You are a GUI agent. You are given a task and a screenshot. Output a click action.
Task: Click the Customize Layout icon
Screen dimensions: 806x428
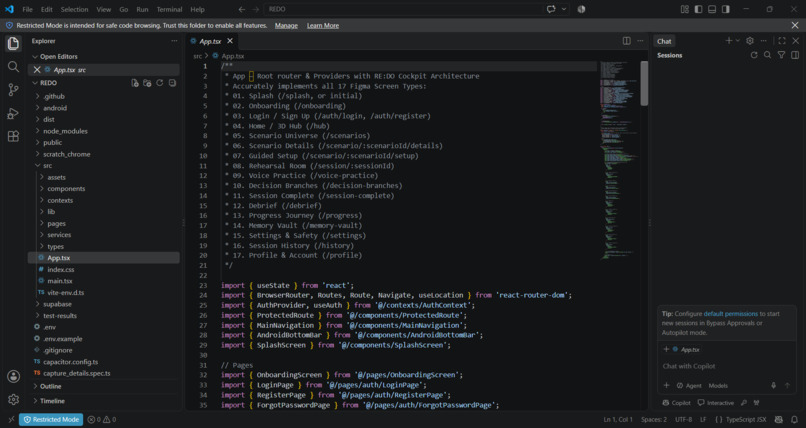685,9
